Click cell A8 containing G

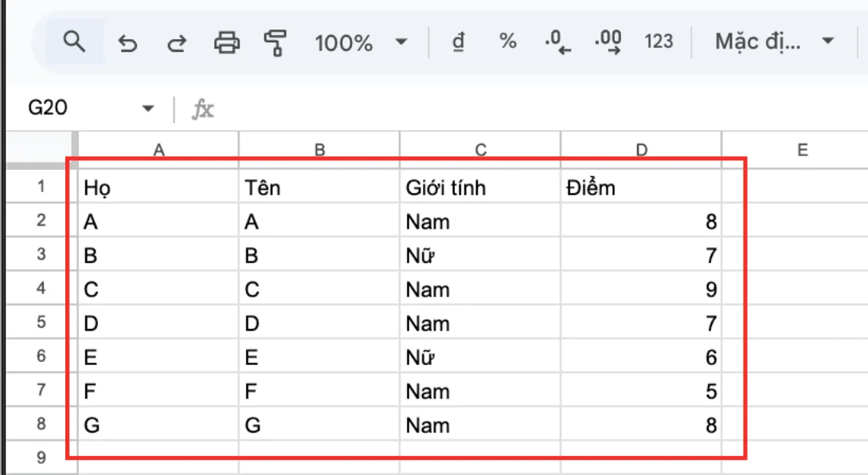tap(158, 424)
